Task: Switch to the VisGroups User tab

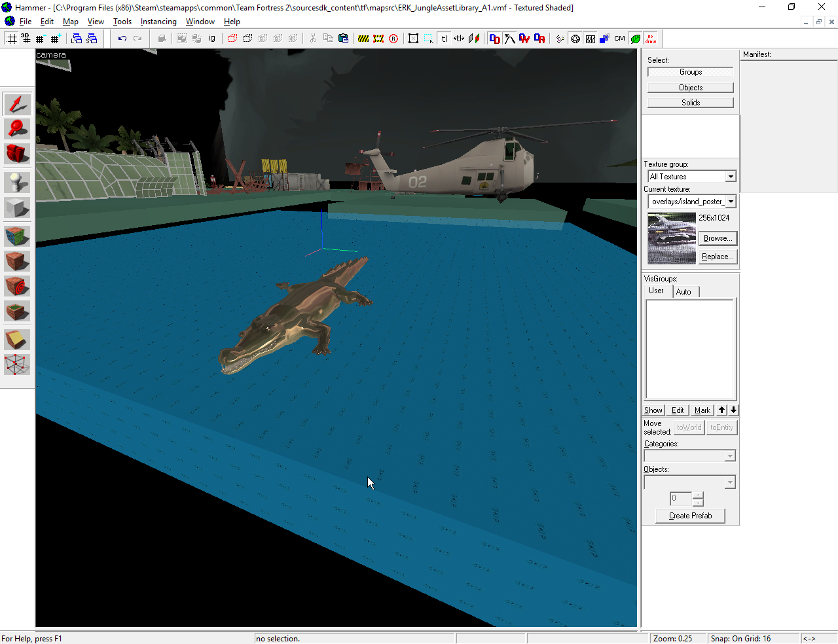Action: click(657, 291)
